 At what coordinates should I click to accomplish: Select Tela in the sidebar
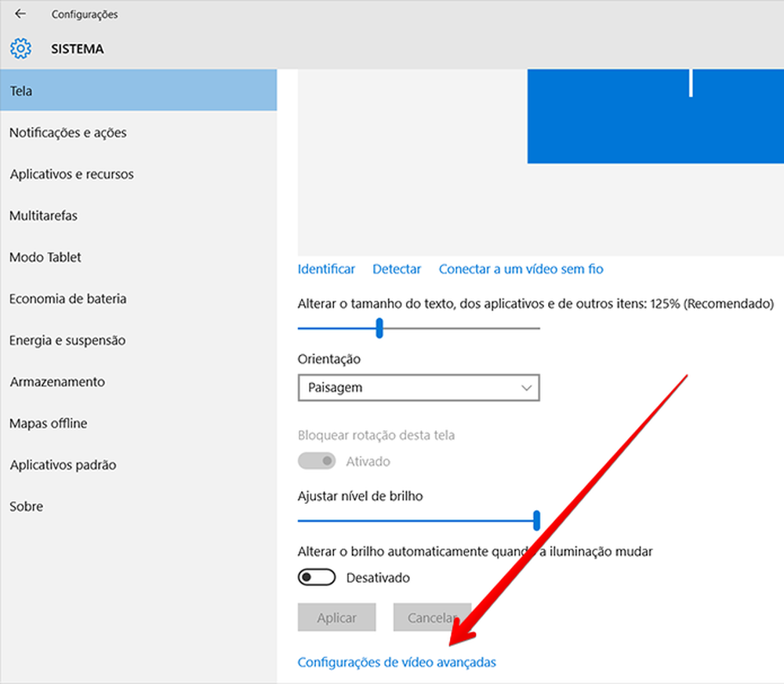coord(20,90)
